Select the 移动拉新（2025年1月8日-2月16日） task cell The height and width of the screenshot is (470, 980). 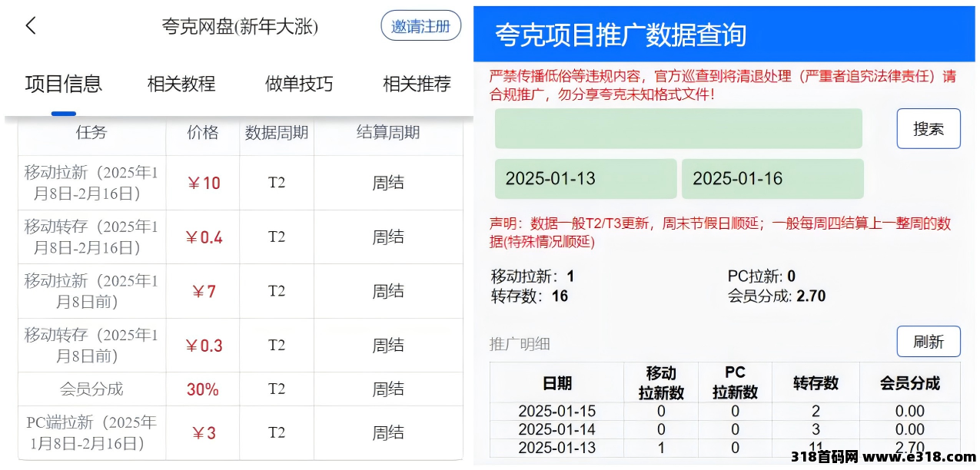tap(91, 183)
